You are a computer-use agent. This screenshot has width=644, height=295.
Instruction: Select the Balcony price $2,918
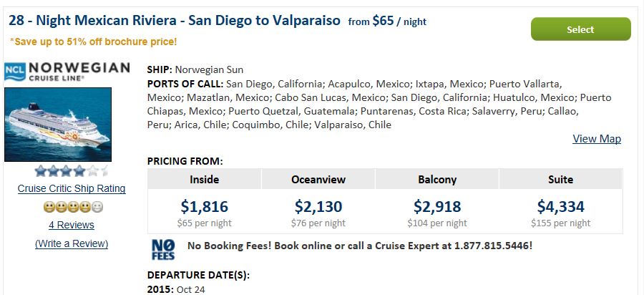click(x=437, y=206)
